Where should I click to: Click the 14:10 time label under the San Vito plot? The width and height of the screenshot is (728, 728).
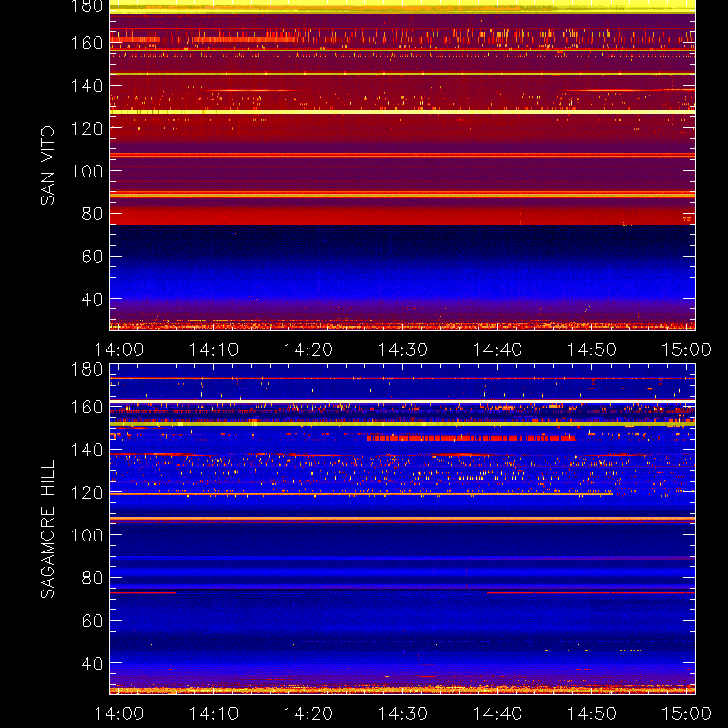click(x=214, y=349)
